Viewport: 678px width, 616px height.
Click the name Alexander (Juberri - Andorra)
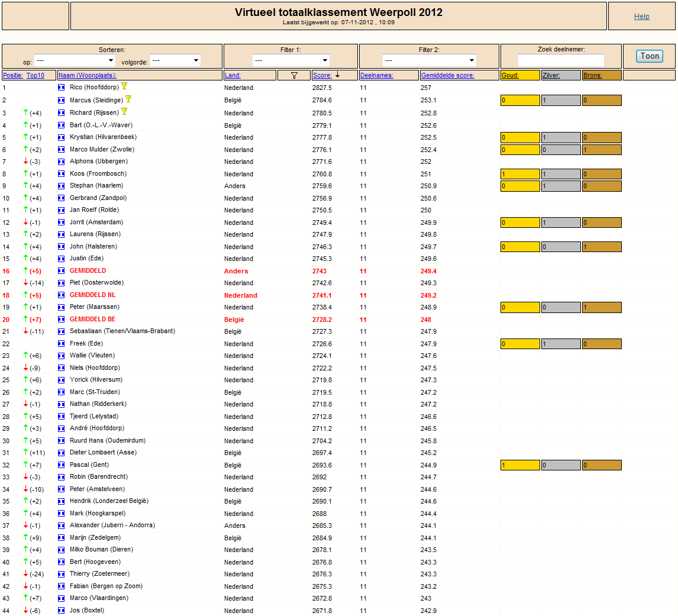[x=112, y=525]
